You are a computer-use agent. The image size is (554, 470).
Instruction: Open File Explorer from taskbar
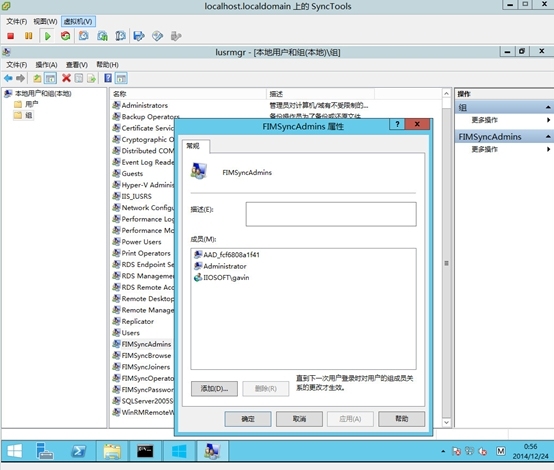pyautogui.click(x=112, y=451)
